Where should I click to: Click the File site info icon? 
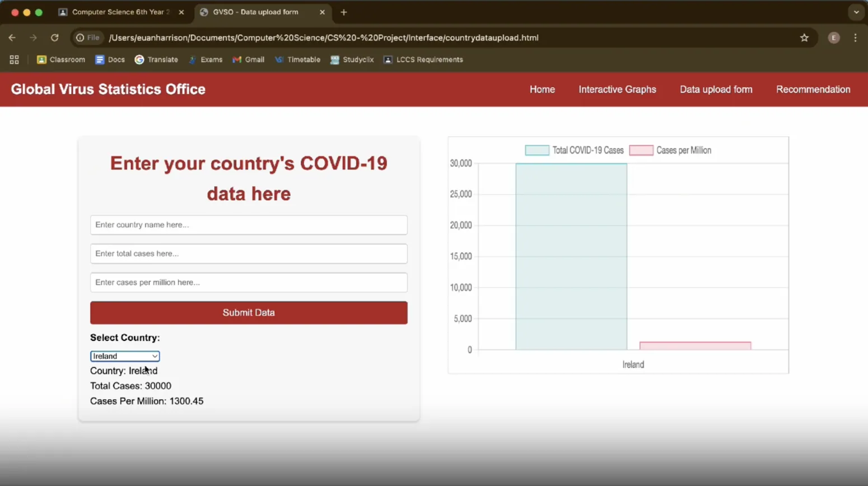(88, 38)
